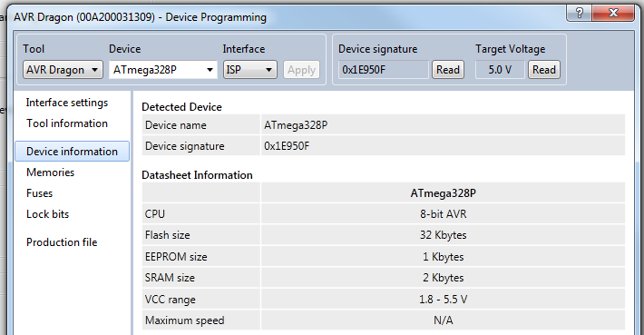Click the Target Voltage field 5.0 V
This screenshot has height=335, width=644.
pos(500,70)
